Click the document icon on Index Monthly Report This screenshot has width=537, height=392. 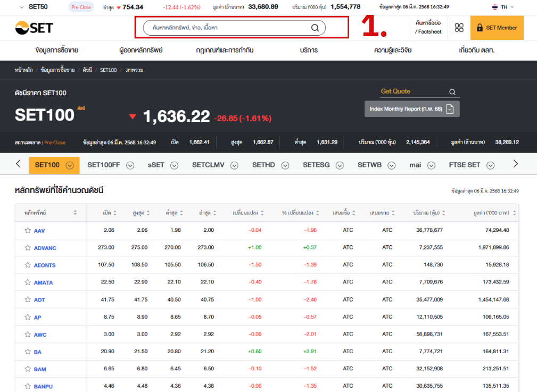[x=450, y=109]
